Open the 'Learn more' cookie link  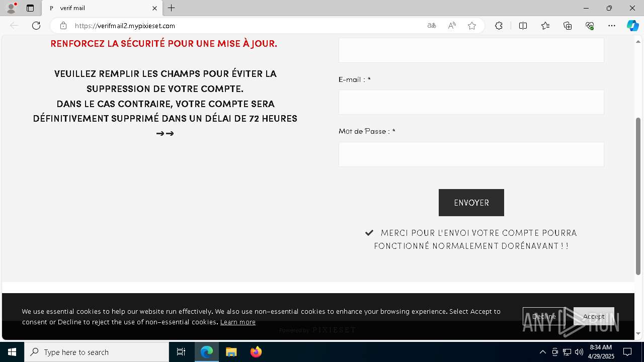[238, 322]
